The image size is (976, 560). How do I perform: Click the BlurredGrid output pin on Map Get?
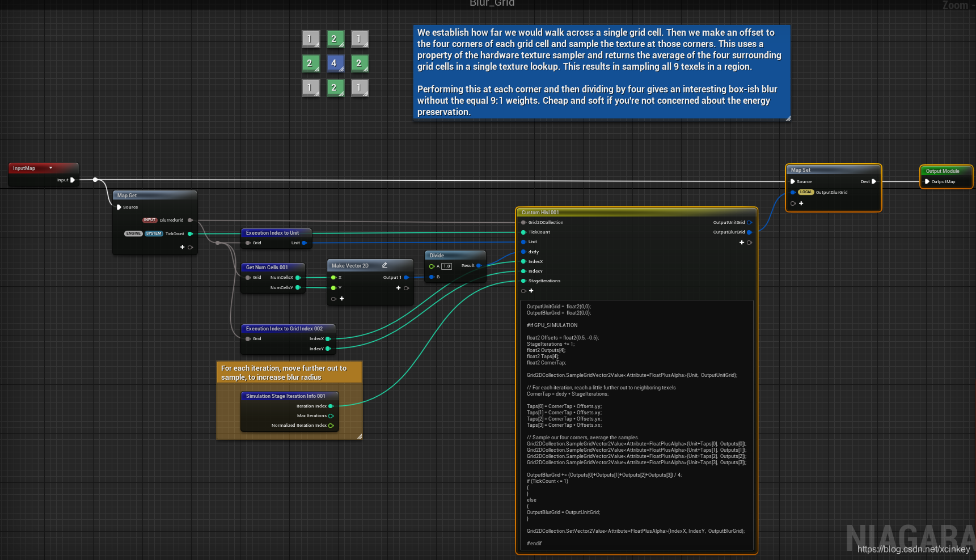click(190, 220)
